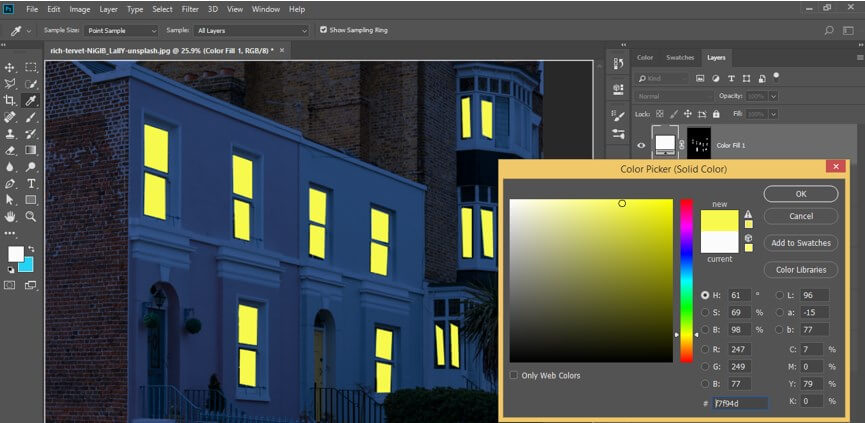Open the tool preset picker arrow
This screenshot has width=865, height=423.
click(x=29, y=31)
